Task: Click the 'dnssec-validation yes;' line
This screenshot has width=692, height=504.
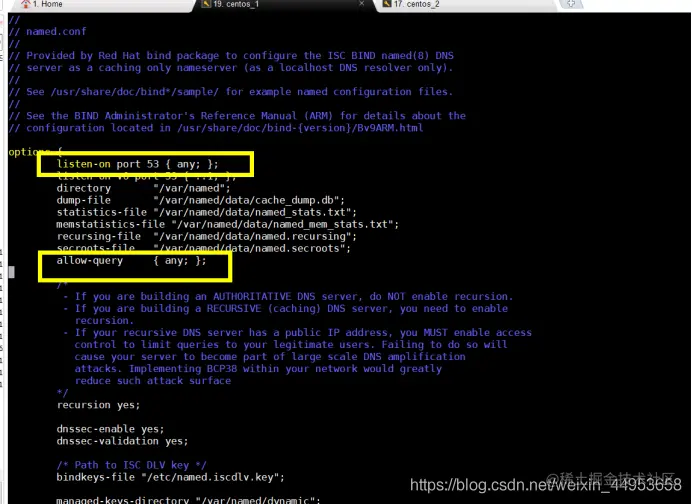Action: tap(122, 441)
